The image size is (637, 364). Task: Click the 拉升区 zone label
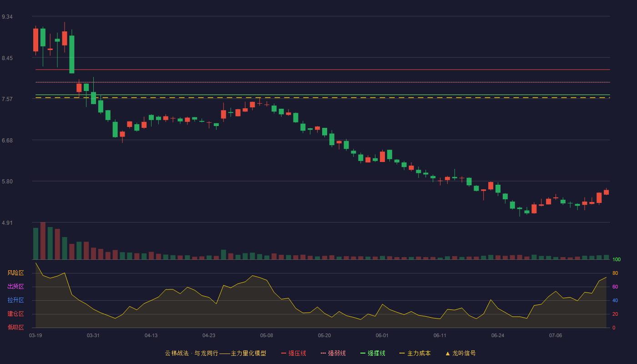point(15,300)
